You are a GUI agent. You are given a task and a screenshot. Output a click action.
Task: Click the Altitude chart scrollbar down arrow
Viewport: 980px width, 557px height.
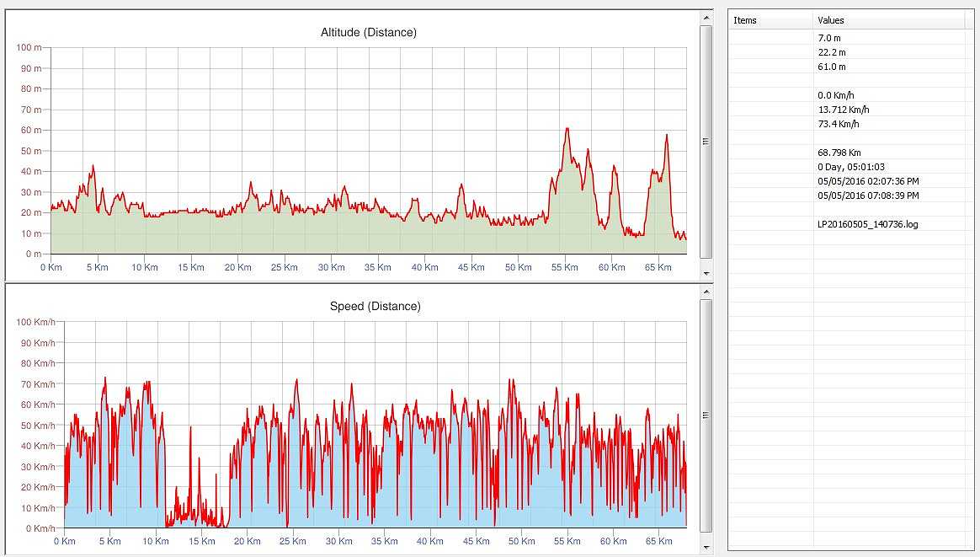tap(706, 275)
